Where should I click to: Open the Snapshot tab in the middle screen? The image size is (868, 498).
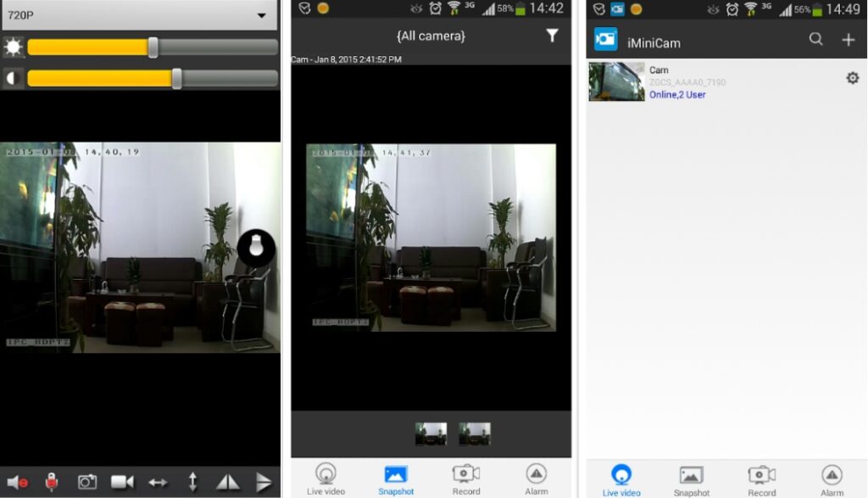click(x=396, y=478)
